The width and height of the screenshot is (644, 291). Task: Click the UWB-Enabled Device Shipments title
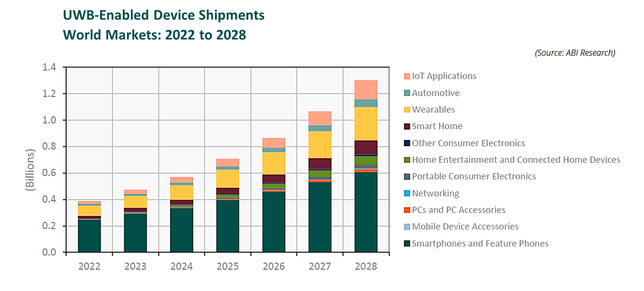(x=164, y=15)
